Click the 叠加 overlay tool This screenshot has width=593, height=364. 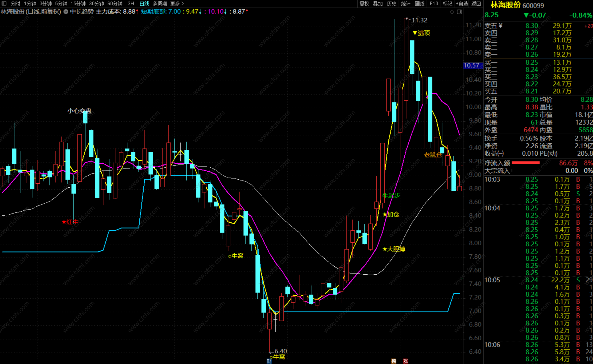click(378, 3)
